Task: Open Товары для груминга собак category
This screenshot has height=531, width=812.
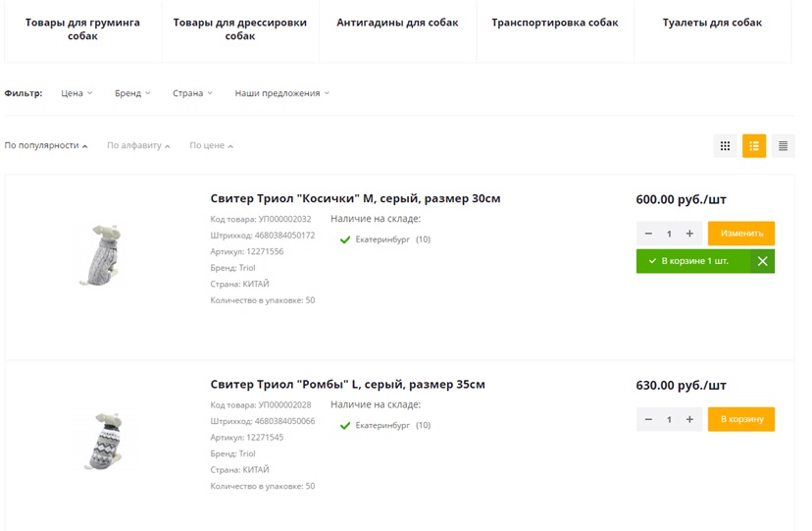Action: (x=82, y=29)
